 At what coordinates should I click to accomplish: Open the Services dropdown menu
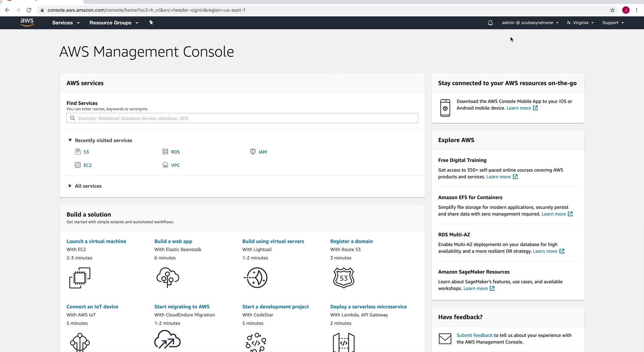point(66,23)
